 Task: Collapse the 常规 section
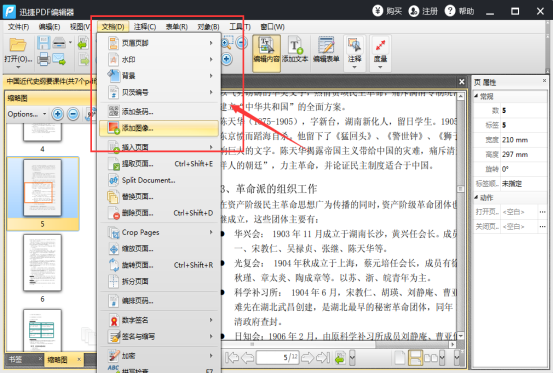coord(476,96)
